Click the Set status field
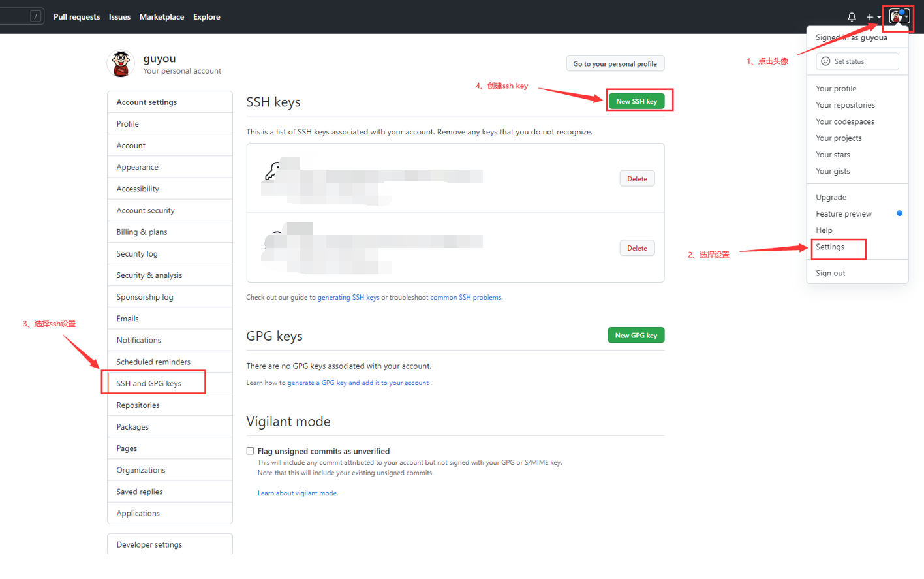 (x=857, y=61)
